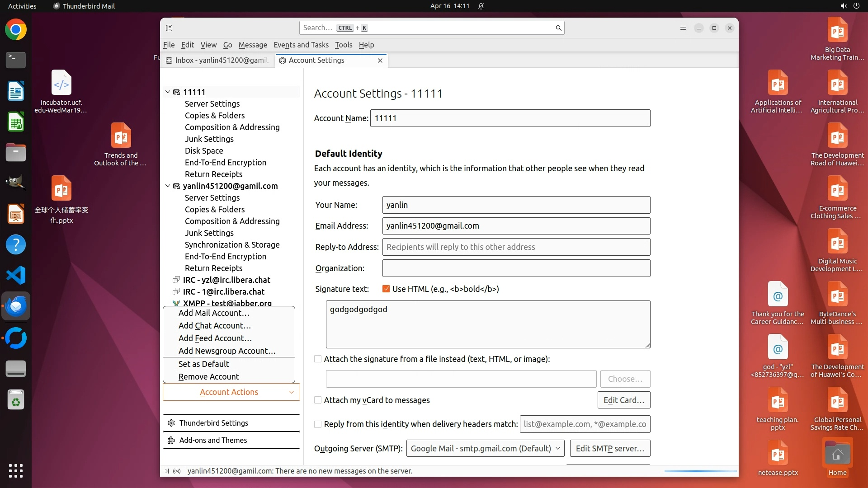Click the Reply-to Address input field
This screenshot has width=868, height=488.
(x=516, y=247)
